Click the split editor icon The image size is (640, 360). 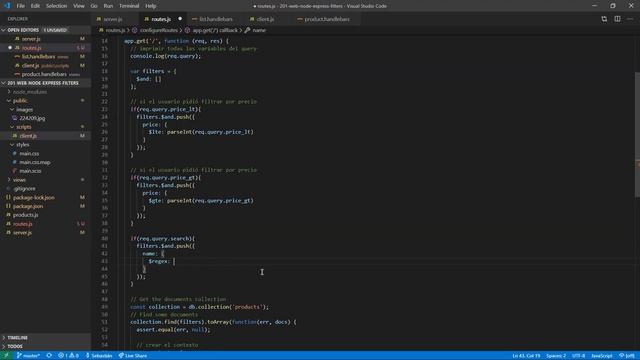(617, 19)
